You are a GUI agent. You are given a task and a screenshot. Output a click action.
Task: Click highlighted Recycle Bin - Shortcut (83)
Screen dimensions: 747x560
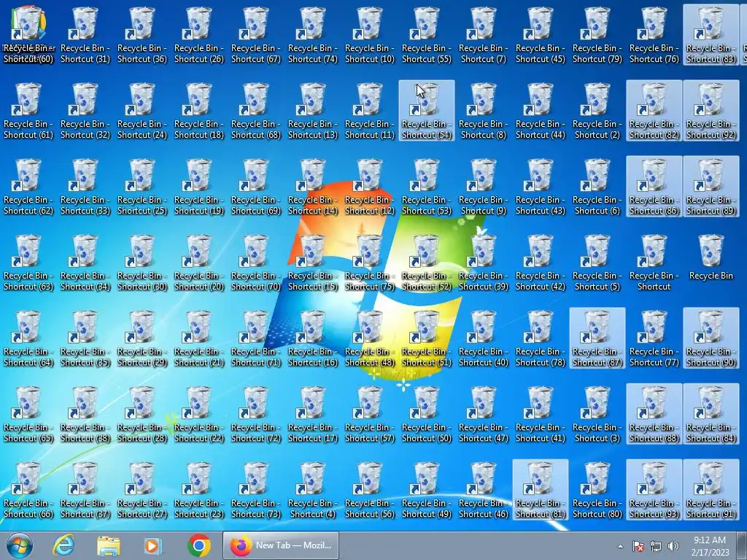711,35
